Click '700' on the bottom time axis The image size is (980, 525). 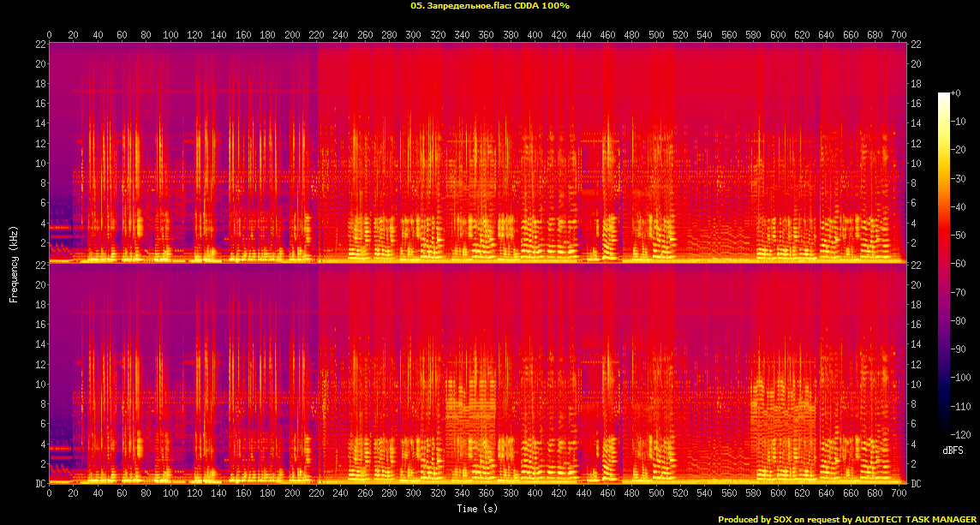pyautogui.click(x=899, y=493)
